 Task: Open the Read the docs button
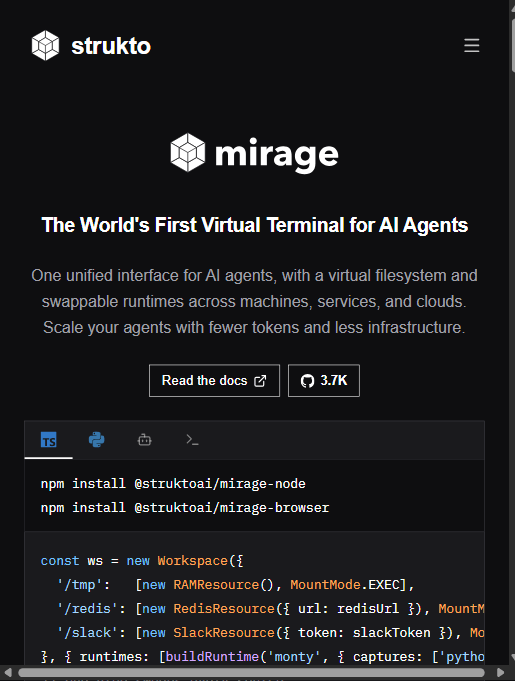click(215, 380)
